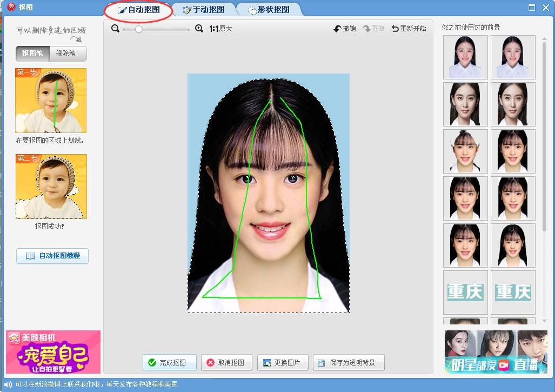Switch to the 形状抠图 tab

click(x=268, y=10)
